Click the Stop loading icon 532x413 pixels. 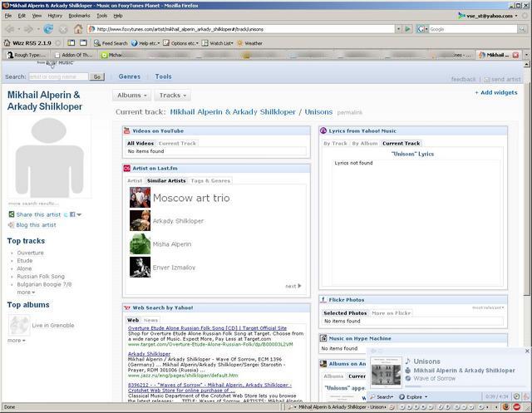63,30
